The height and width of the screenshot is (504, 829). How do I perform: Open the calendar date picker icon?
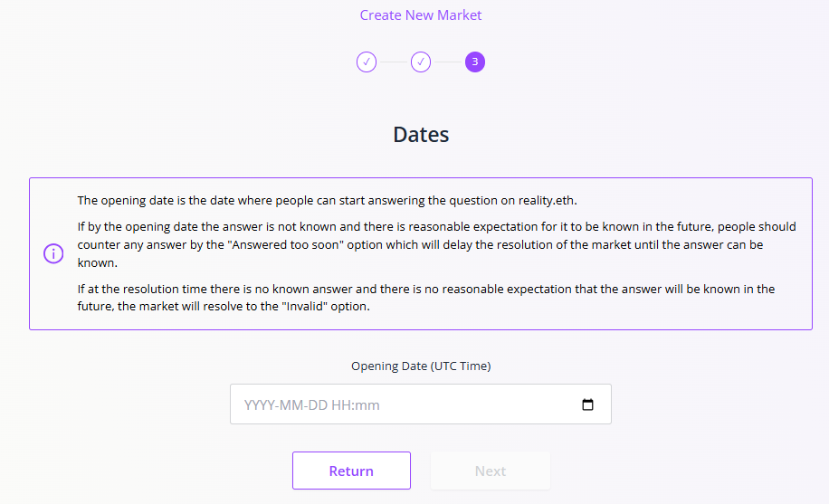(587, 404)
